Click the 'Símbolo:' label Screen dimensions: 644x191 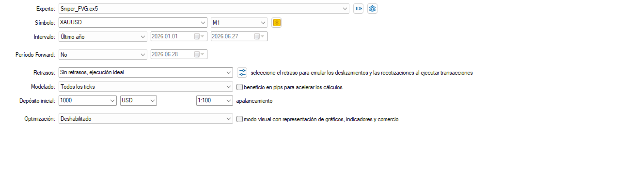[x=46, y=23]
